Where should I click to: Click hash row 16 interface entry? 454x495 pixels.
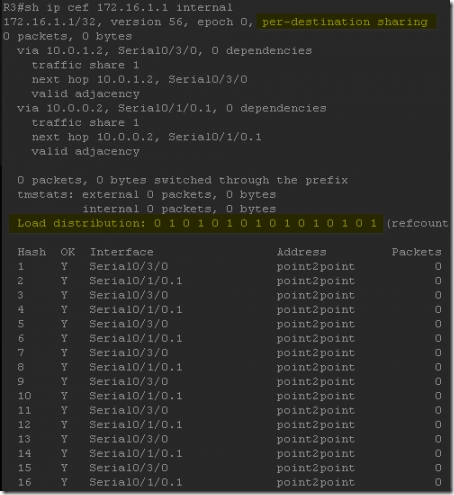pos(136,482)
